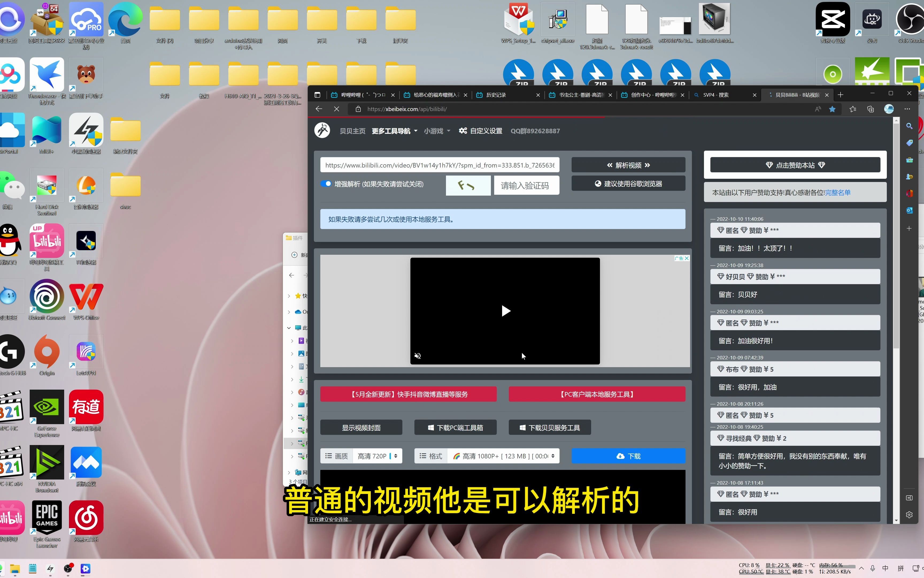Open the 画质 高清 720P selector
This screenshot has height=578, width=924.
point(378,456)
